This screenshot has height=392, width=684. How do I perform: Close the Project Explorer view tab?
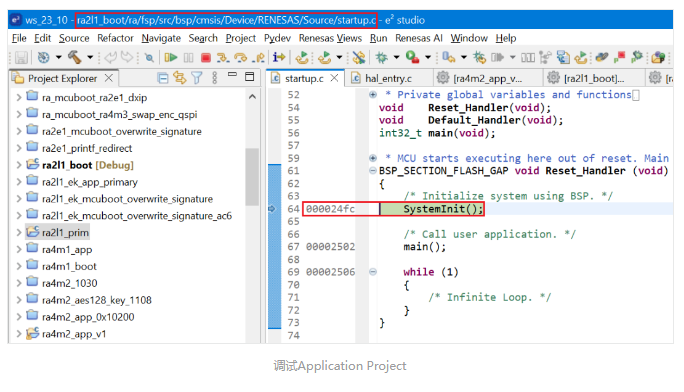109,78
